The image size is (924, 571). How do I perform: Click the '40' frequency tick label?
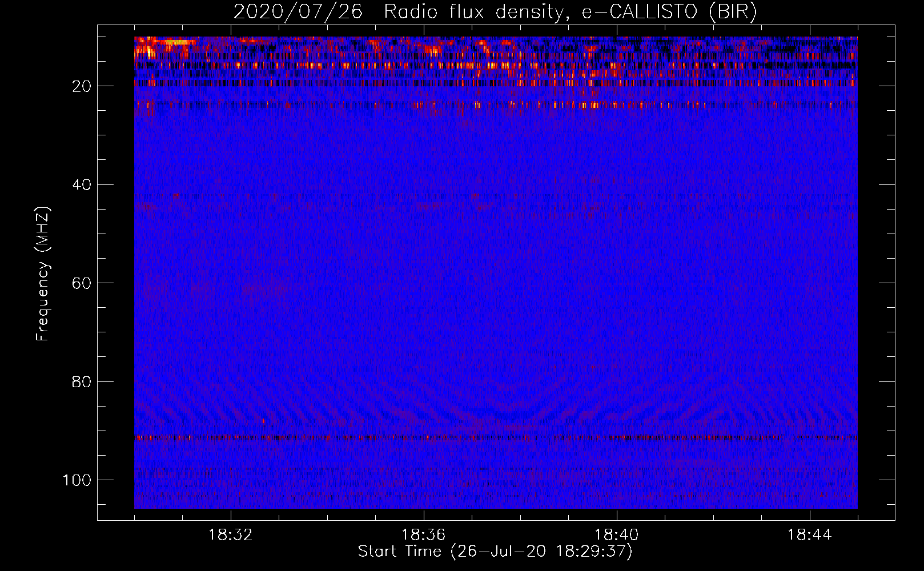[x=82, y=184]
